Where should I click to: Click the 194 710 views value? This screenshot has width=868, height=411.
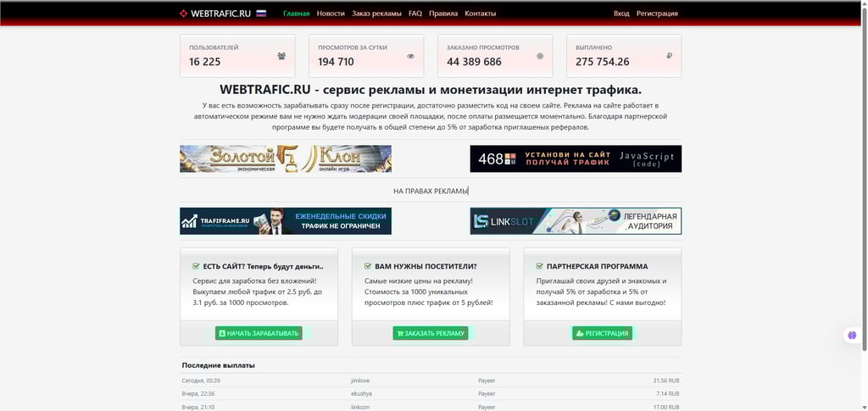(x=336, y=61)
